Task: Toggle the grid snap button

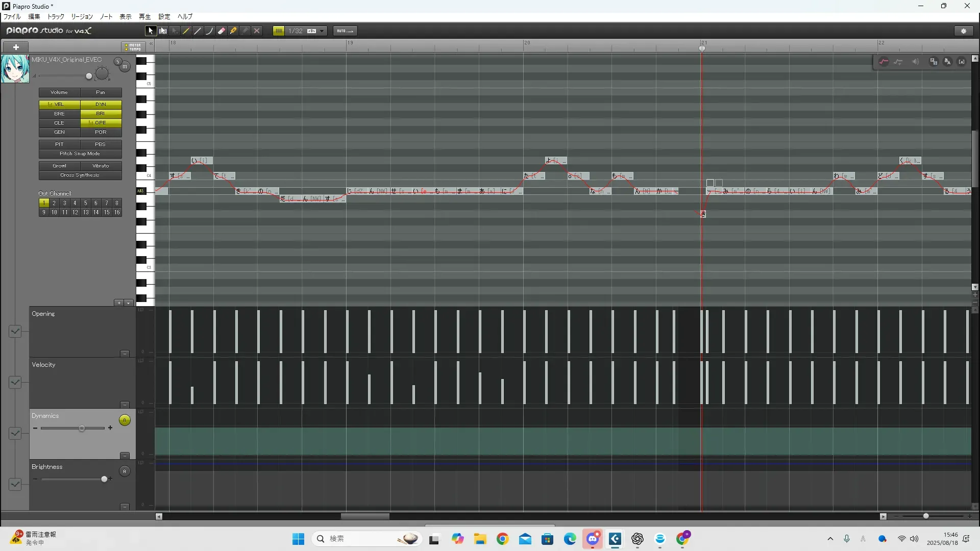Action: click(x=279, y=31)
